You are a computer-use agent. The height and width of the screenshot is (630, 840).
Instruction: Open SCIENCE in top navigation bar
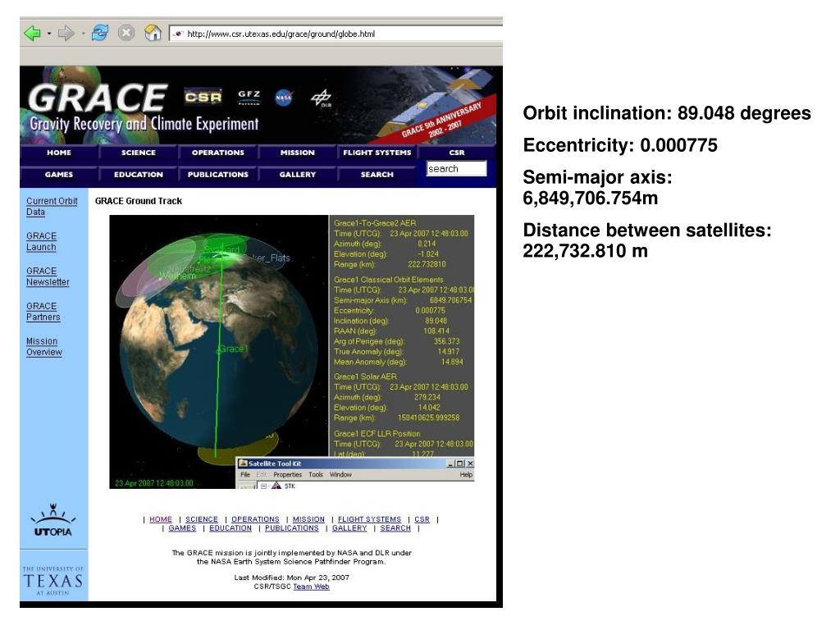[138, 153]
